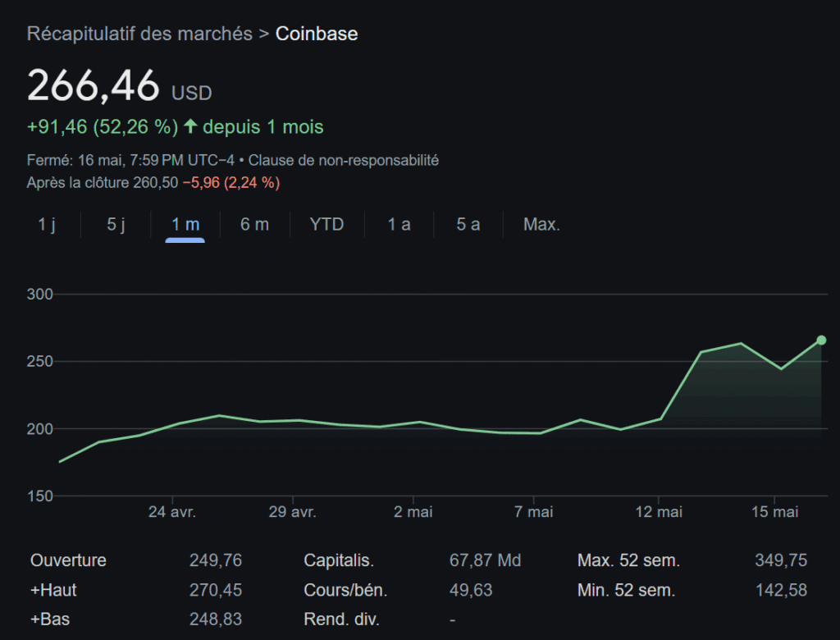The image size is (840, 640).
Task: Switch to the 6 m range tab
Action: click(254, 224)
